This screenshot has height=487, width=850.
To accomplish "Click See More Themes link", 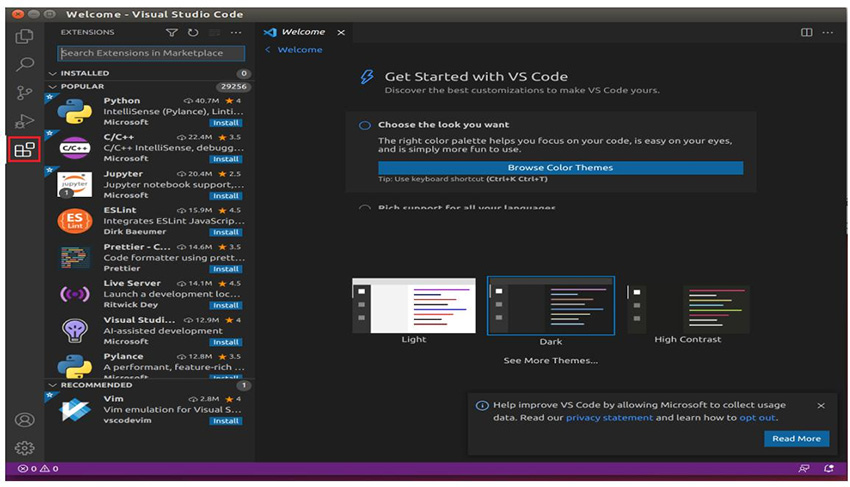I will [x=550, y=361].
